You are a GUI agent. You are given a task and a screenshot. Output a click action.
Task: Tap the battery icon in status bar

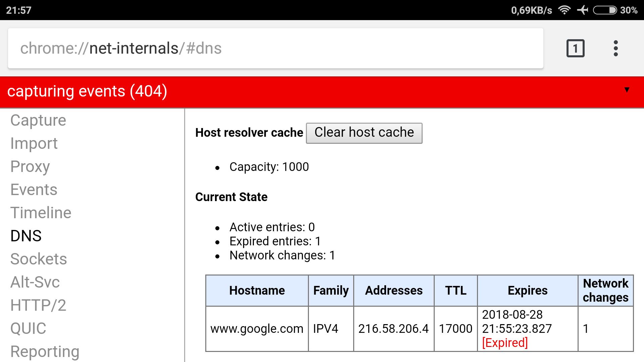605,10
